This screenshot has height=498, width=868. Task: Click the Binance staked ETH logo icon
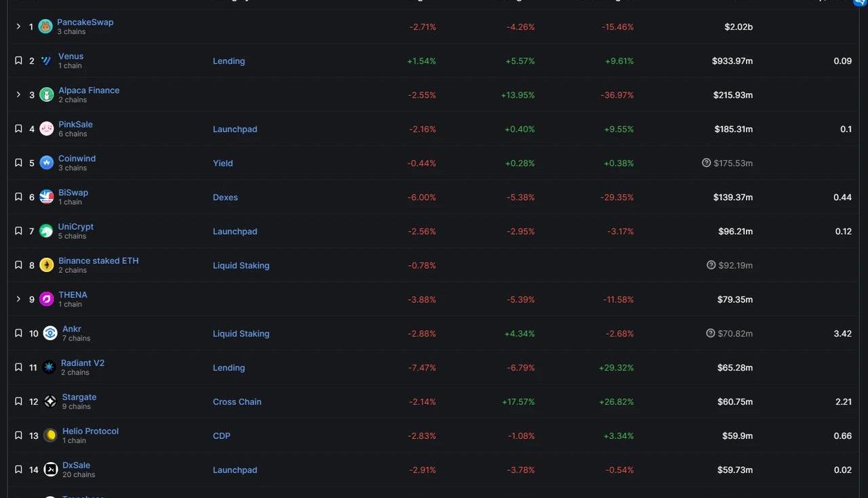[x=46, y=265]
